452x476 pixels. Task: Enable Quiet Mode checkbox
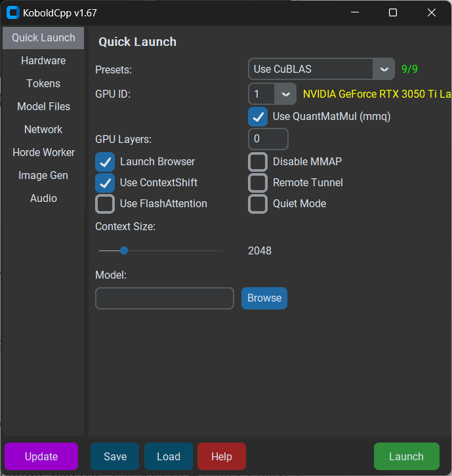(x=258, y=204)
